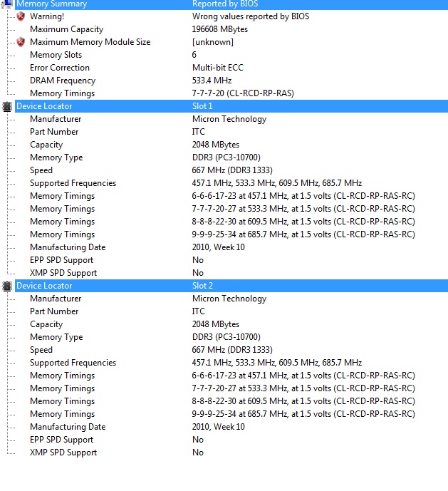Select the Device Locator Slot 2 header

coord(231,286)
